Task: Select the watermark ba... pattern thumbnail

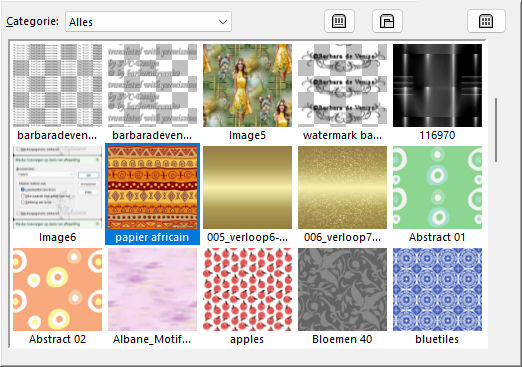Action: click(342, 92)
